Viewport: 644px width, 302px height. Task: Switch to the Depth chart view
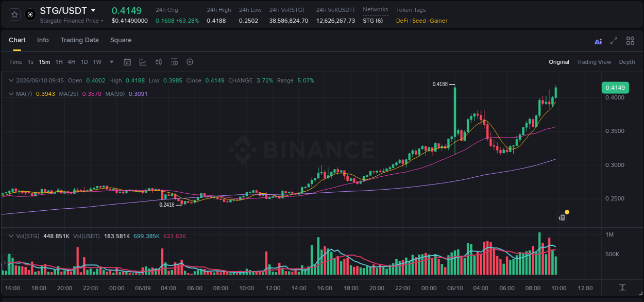click(x=627, y=62)
